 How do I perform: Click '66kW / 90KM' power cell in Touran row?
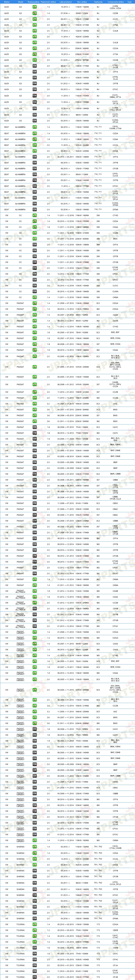[x=82, y=948]
